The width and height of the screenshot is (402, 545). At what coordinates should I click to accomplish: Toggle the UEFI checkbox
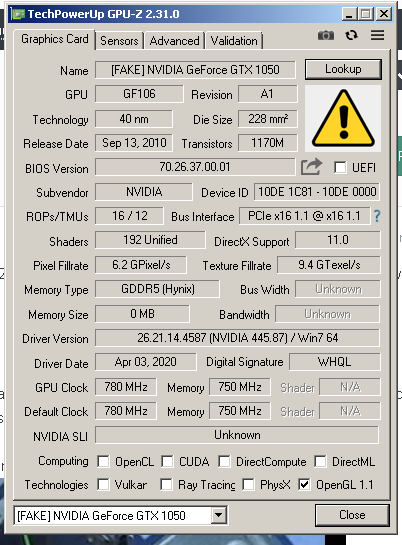[340, 168]
